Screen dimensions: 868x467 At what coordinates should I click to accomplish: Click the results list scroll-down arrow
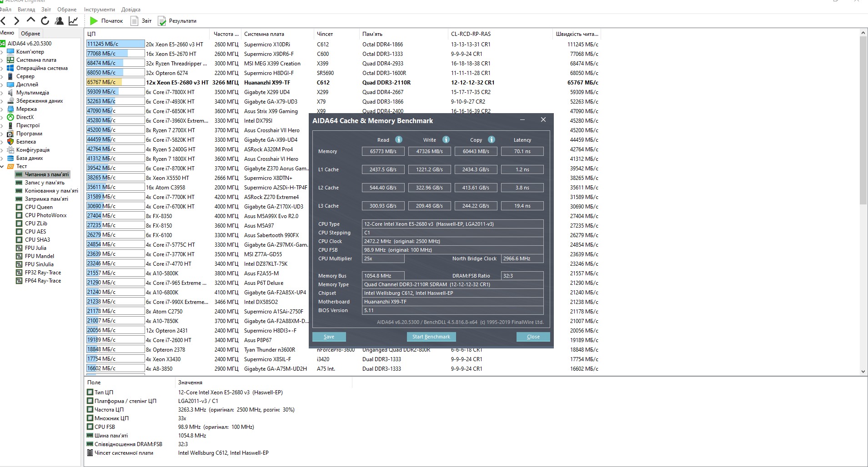point(863,371)
